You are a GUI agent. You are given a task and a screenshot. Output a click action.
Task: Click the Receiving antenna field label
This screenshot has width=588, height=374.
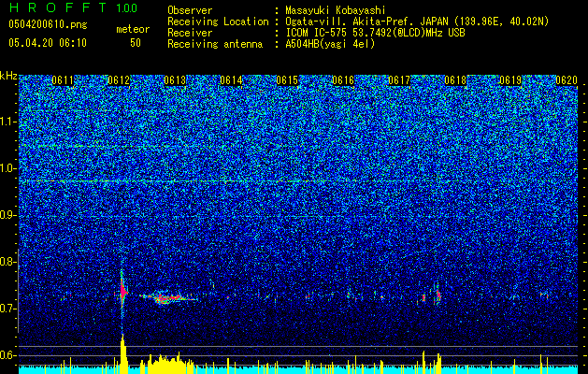215,44
